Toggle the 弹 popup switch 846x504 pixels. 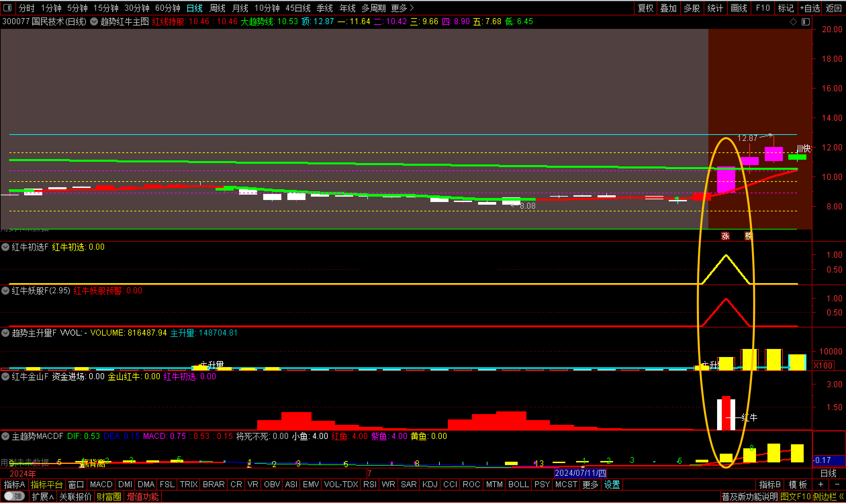pyautogui.click(x=14, y=497)
